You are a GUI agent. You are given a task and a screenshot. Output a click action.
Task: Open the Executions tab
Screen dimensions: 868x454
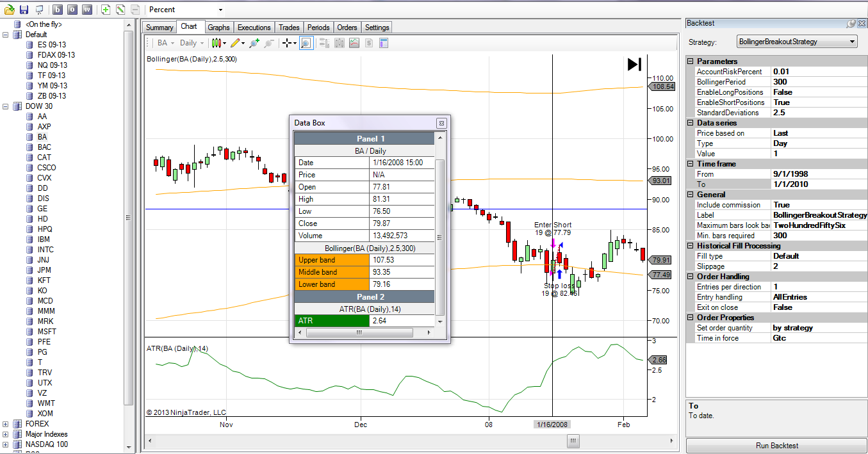point(254,28)
